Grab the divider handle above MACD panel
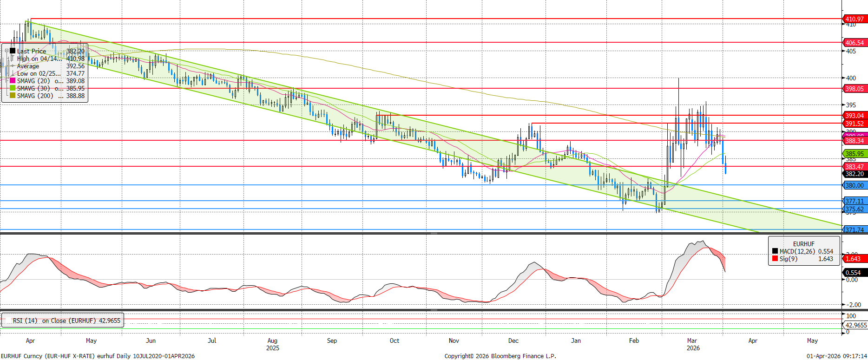This screenshot has height=360, width=868. tap(434, 233)
